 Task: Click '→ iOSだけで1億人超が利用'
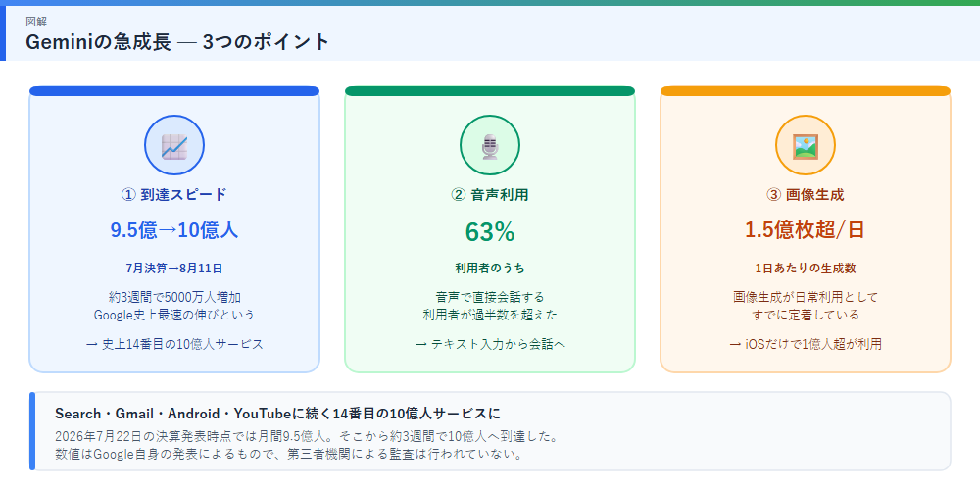point(805,344)
